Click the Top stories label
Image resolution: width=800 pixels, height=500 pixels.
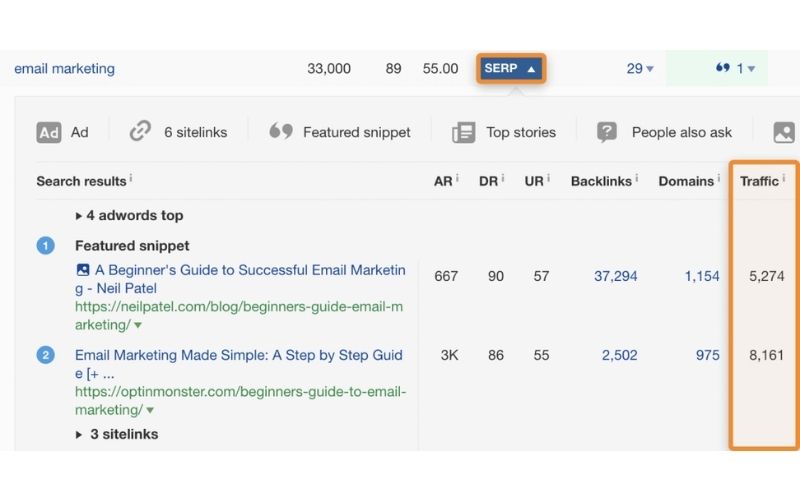(521, 132)
